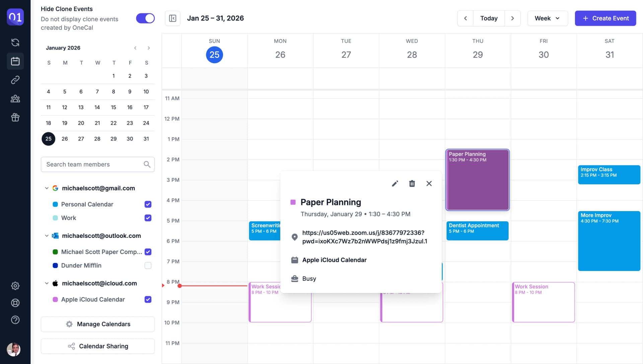Delete Paper Planning event with trash icon
Image resolution: width=643 pixels, height=364 pixels.
412,183
